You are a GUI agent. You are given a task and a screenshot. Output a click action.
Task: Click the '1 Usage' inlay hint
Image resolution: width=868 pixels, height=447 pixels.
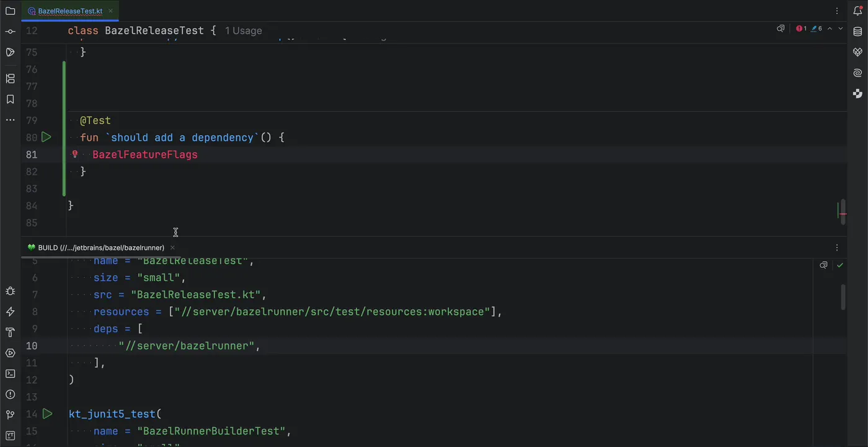243,30
